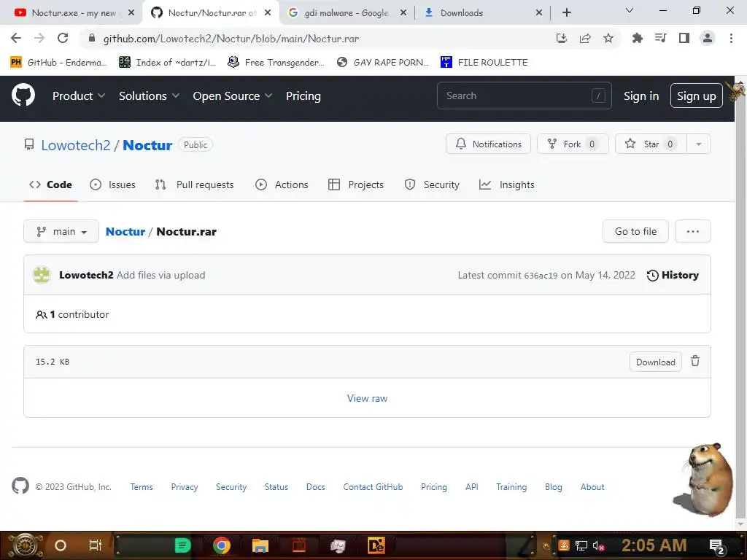View the file History
The image size is (747, 560).
pyautogui.click(x=672, y=275)
